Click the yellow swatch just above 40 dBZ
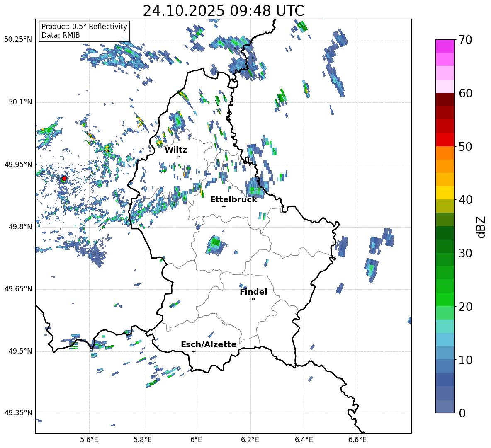 (x=445, y=193)
